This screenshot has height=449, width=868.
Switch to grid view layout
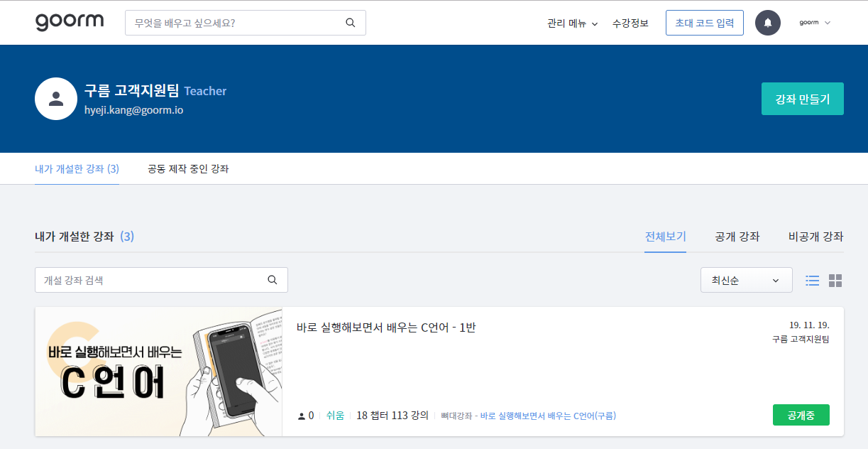click(835, 281)
